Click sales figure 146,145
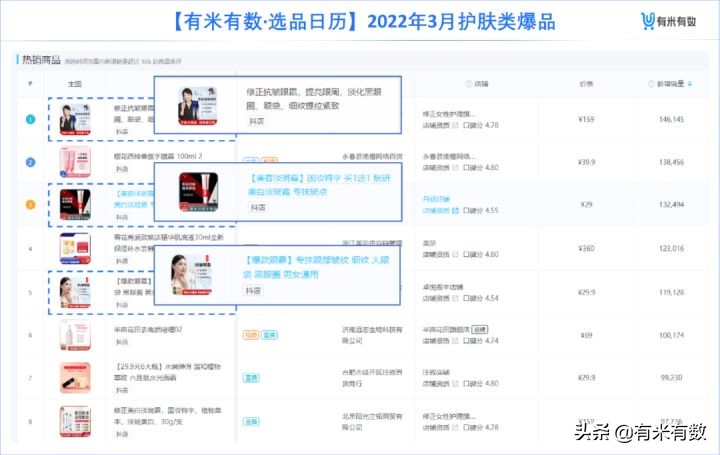This screenshot has height=455, width=720. click(671, 119)
